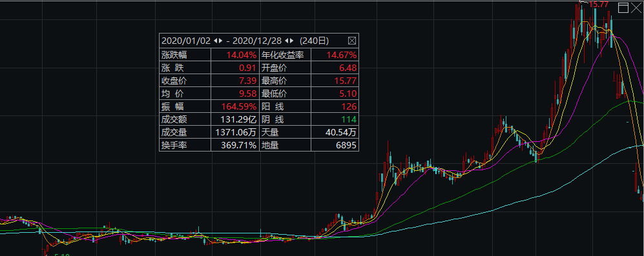
Task: Select the start date 2020/01/02 text
Action: pos(186,41)
